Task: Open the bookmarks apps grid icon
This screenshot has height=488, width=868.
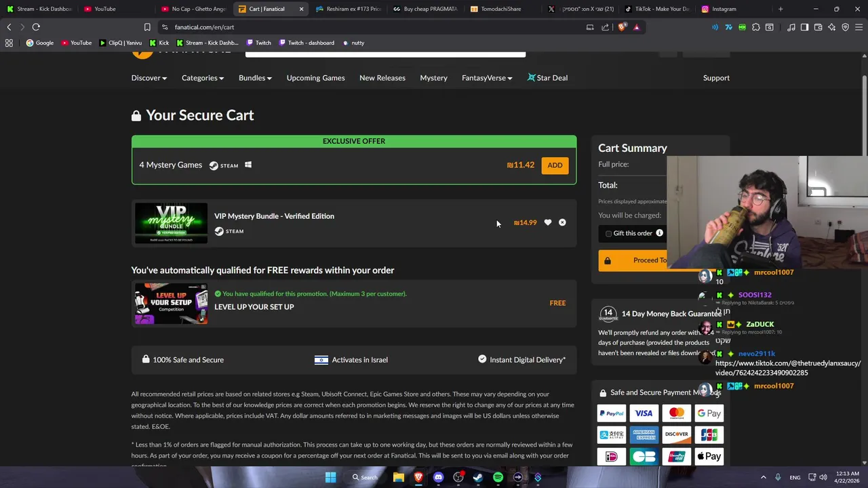Action: pos(9,43)
